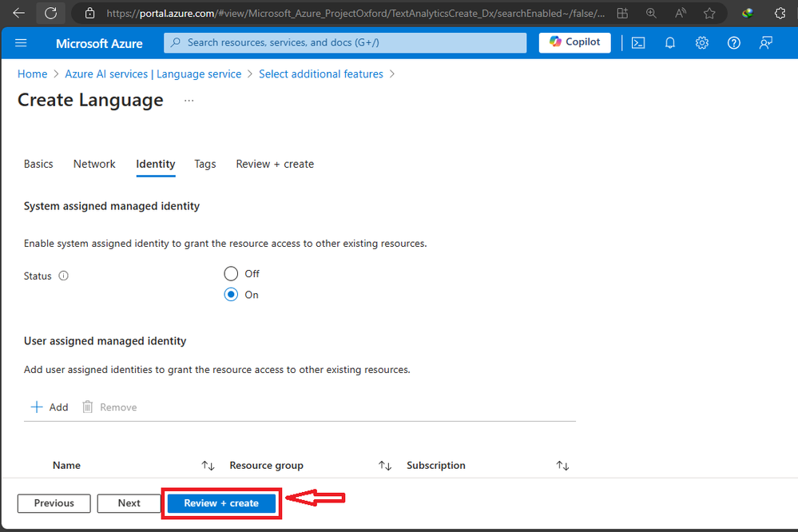Switch to the Basics tab
Viewport: 798px width, 532px height.
[38, 164]
